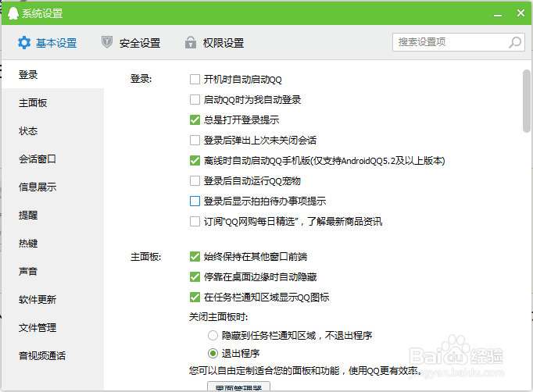Image resolution: width=533 pixels, height=392 pixels.
Task: Click the 关闭主面板时: label
Action: (x=218, y=317)
